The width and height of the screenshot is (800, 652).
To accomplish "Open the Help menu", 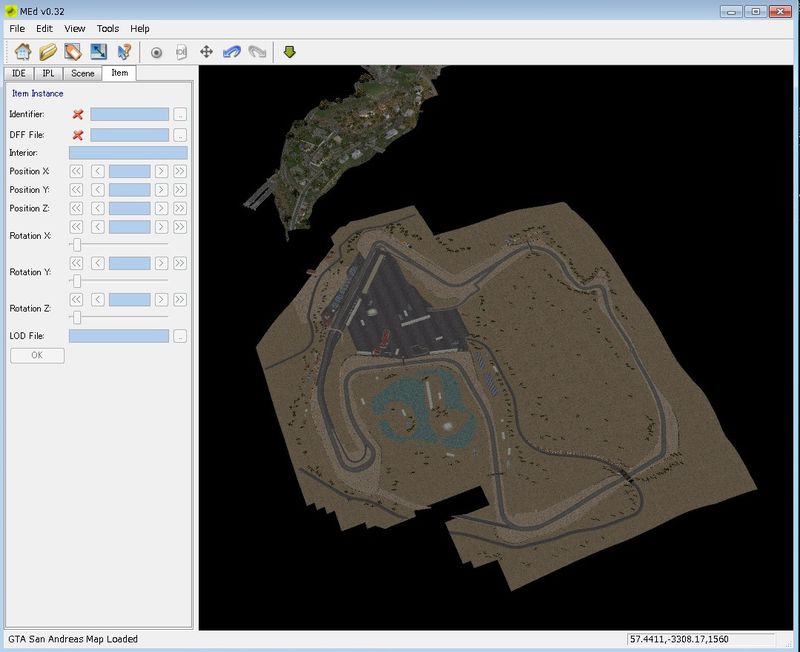I will click(x=139, y=29).
